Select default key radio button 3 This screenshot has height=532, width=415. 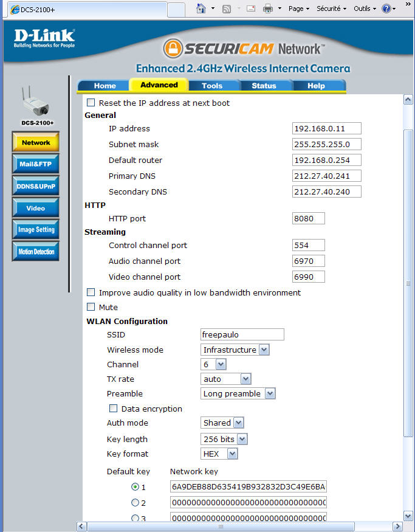tap(135, 518)
